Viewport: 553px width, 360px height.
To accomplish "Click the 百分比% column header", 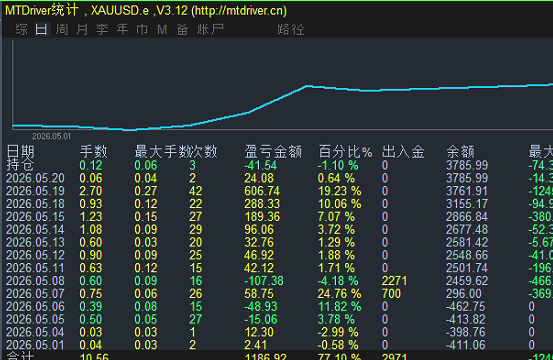I will coord(345,152).
